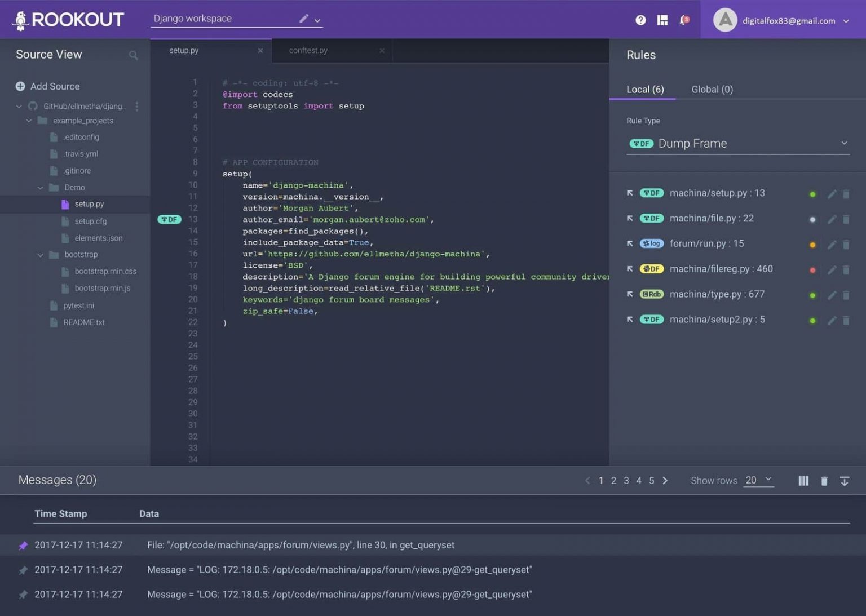The width and height of the screenshot is (866, 616).
Task: Open README.txt in the source tree
Action: 83,323
